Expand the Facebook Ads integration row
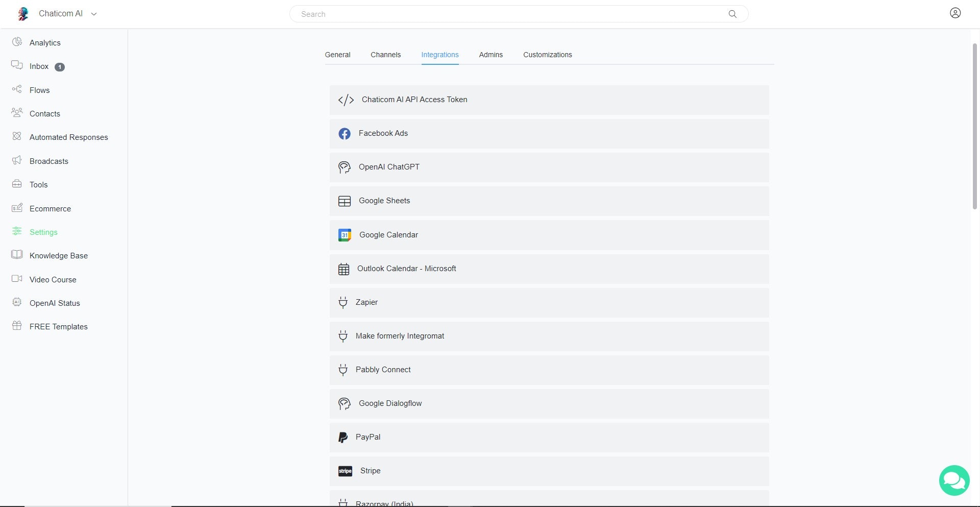 coord(549,134)
